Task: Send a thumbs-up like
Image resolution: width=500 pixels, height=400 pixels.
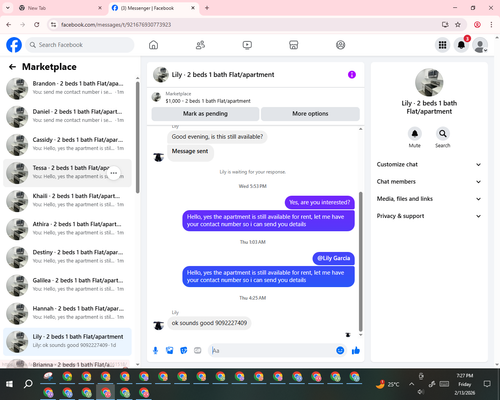Action: (x=356, y=350)
